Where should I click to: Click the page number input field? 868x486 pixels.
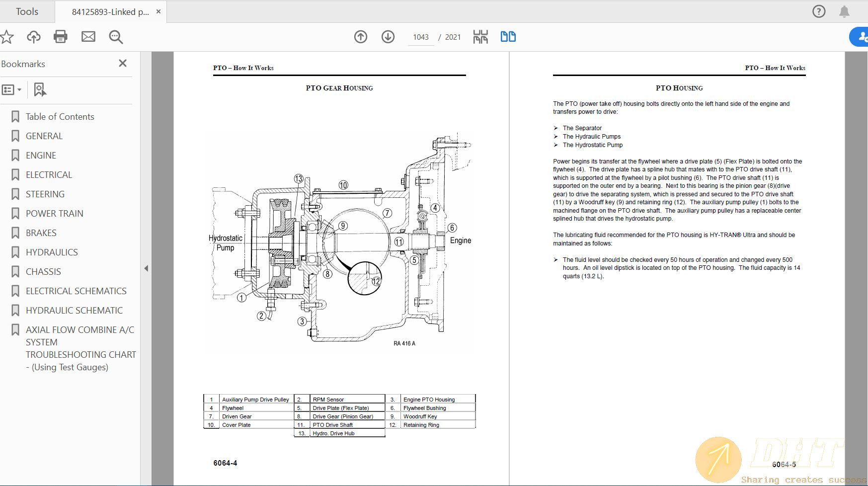pyautogui.click(x=421, y=36)
